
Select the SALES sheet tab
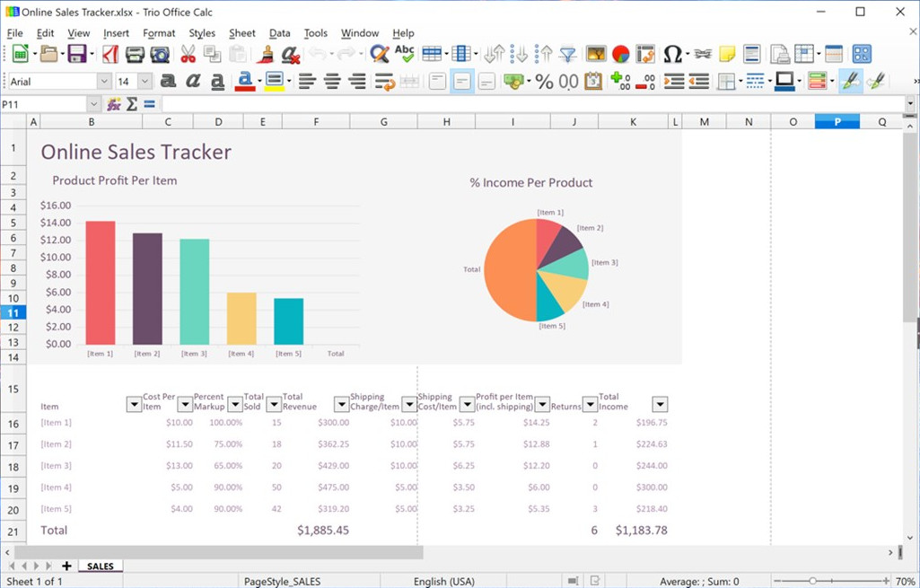click(101, 566)
